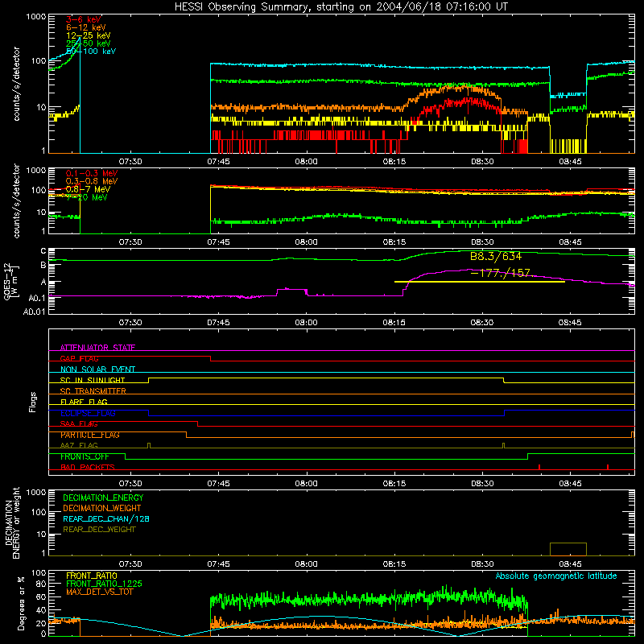This screenshot has width=644, height=644.
Task: Click the A0.1 tick label on GOES axis
Action: point(37,298)
